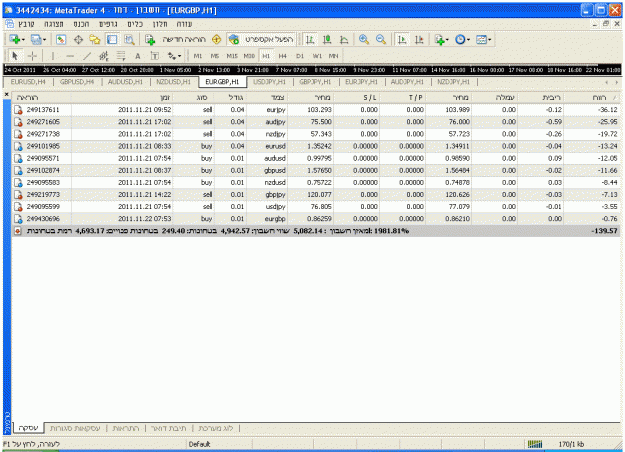Click order icon of row 249137611
The width and height of the screenshot is (625, 452).
coord(18,110)
